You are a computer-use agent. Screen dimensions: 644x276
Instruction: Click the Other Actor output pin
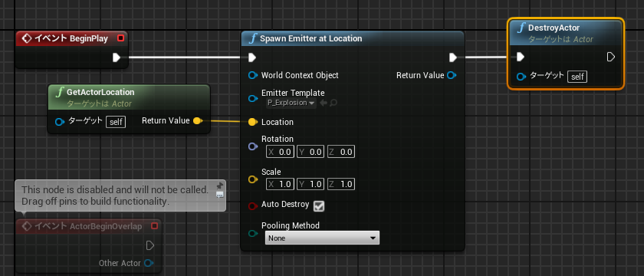pos(149,263)
